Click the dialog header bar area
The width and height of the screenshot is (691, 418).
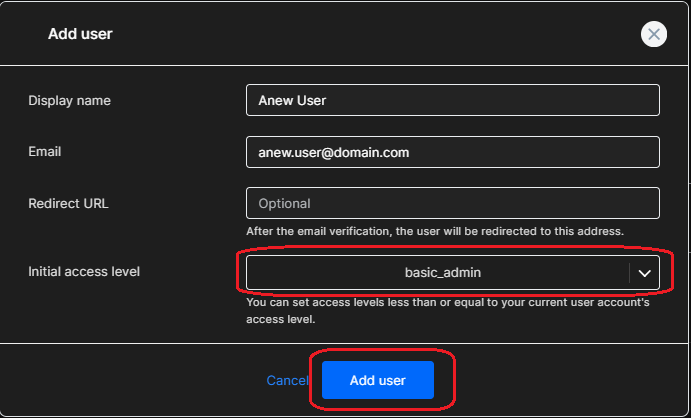coord(346,34)
